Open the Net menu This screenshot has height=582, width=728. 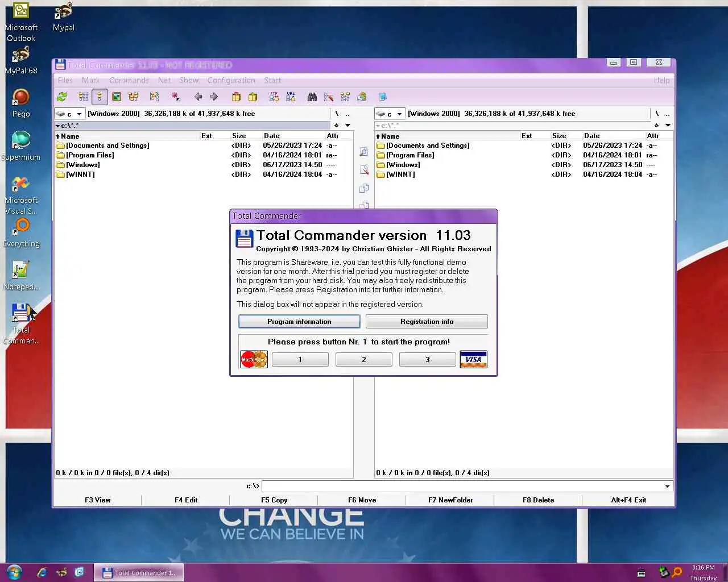click(164, 80)
